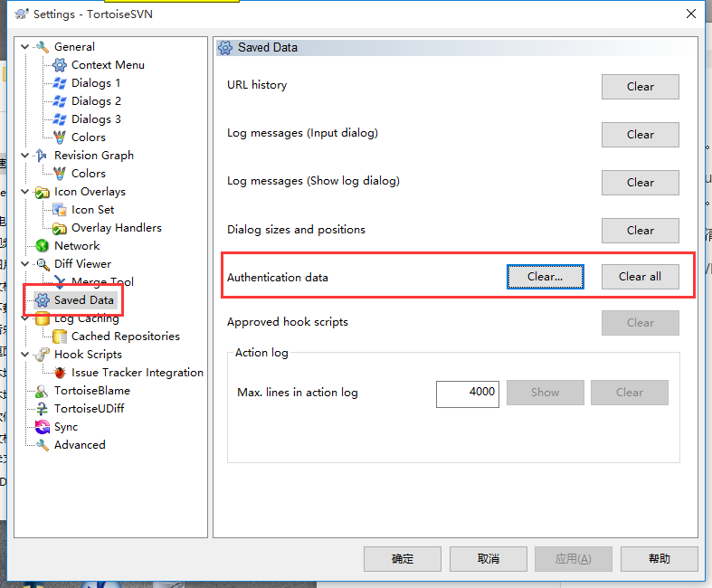Clear the URL history
The image size is (712, 588).
click(641, 87)
